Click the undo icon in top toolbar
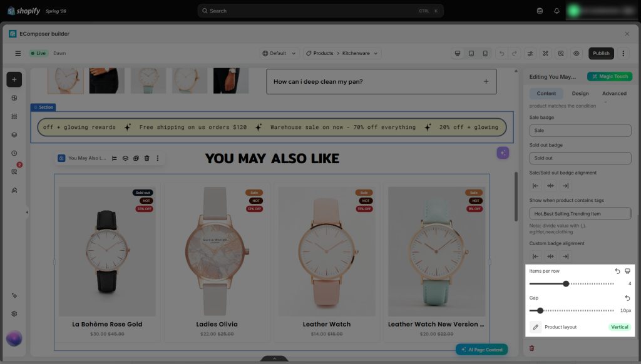Viewport: 641px width, 364px height. pos(501,53)
